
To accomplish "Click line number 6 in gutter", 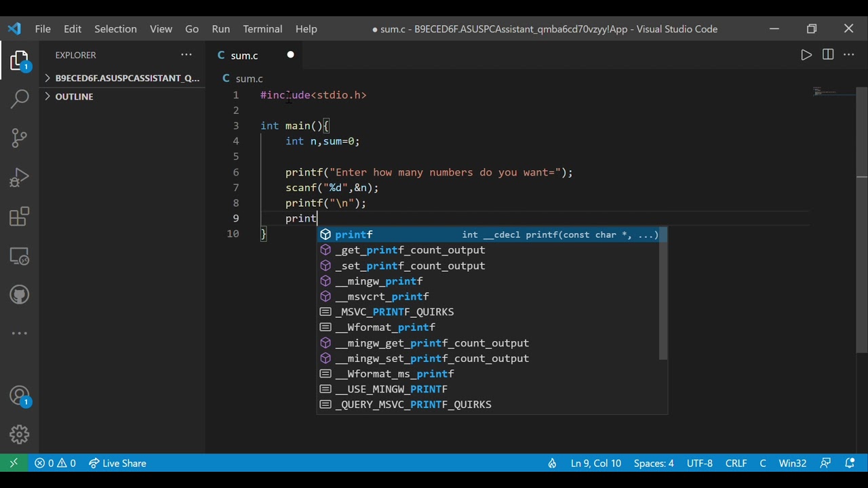I will click(236, 172).
